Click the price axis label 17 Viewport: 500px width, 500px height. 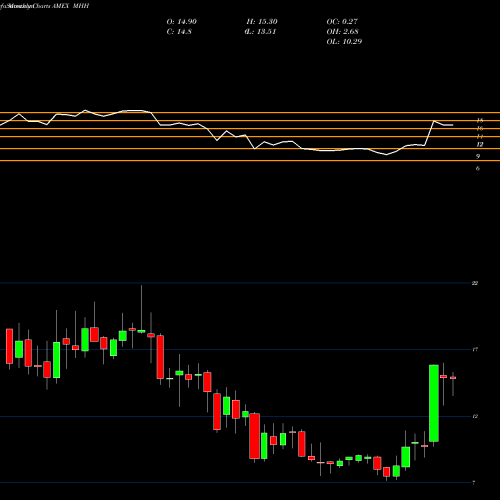tap(475, 349)
